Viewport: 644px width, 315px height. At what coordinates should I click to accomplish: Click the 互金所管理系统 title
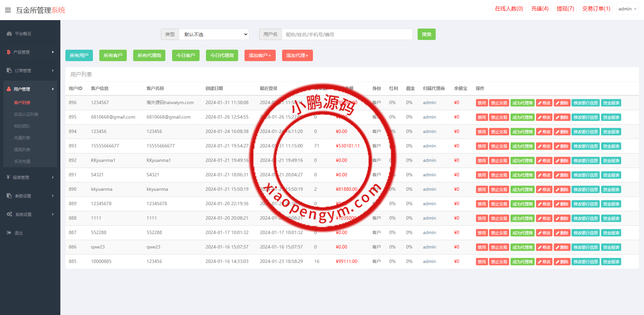pos(41,10)
